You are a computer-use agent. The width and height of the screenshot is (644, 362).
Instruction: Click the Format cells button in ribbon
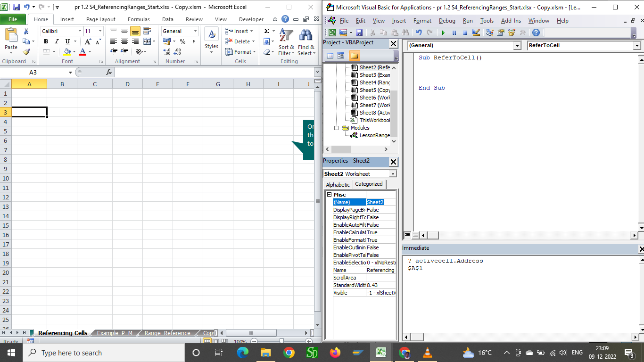tap(240, 52)
